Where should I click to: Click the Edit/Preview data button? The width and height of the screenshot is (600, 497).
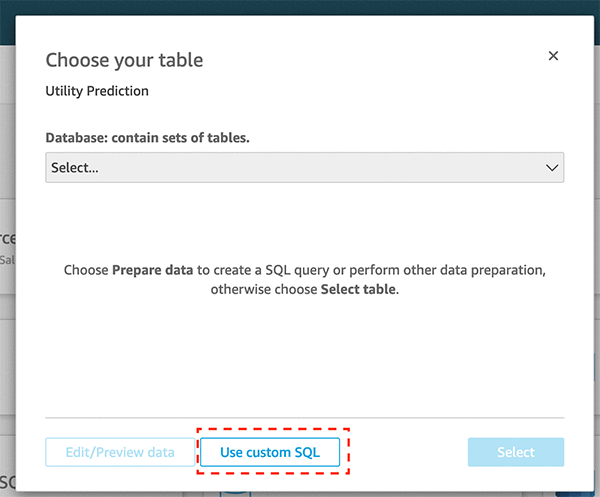[120, 452]
